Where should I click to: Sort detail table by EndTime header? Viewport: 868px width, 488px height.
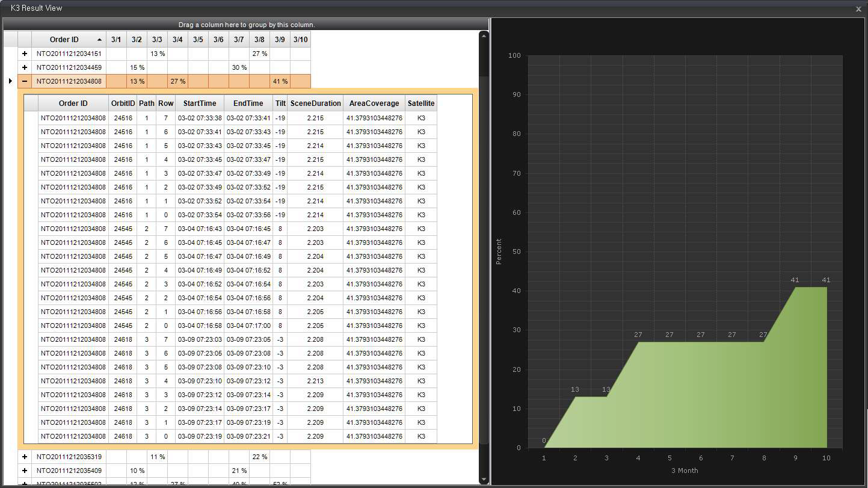coord(248,103)
